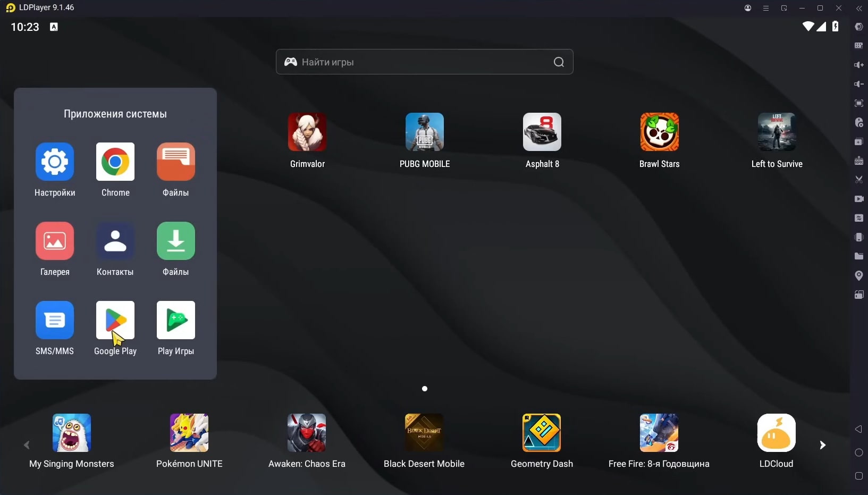Click the home page indicator dot

(x=425, y=389)
